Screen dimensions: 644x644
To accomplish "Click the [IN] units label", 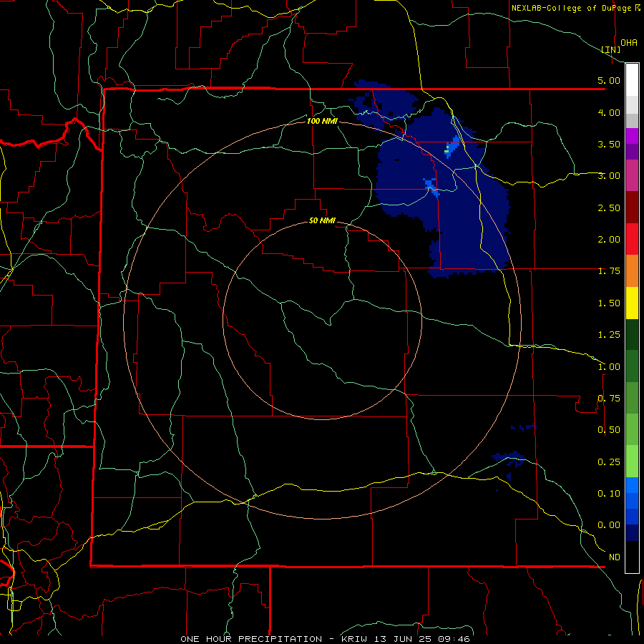I will coord(610,49).
